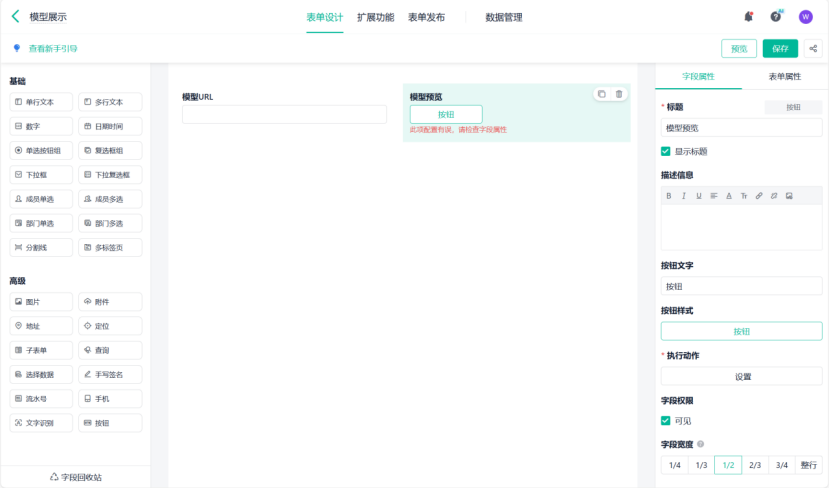Add a 多标签页 component
The width and height of the screenshot is (829, 489).
[110, 247]
